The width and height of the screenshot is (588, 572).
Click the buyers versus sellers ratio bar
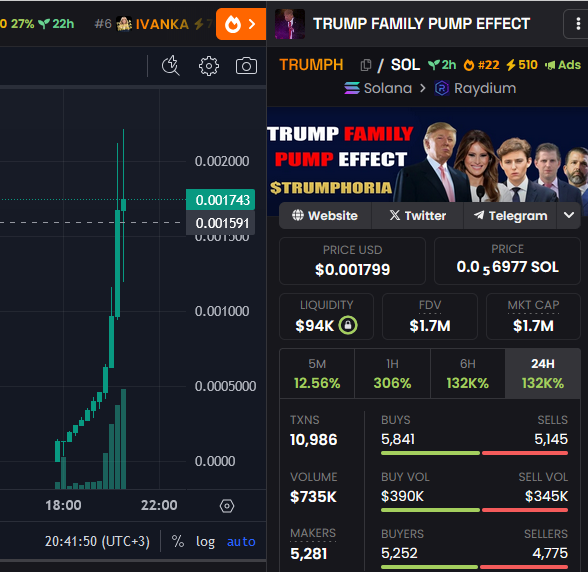click(x=474, y=567)
